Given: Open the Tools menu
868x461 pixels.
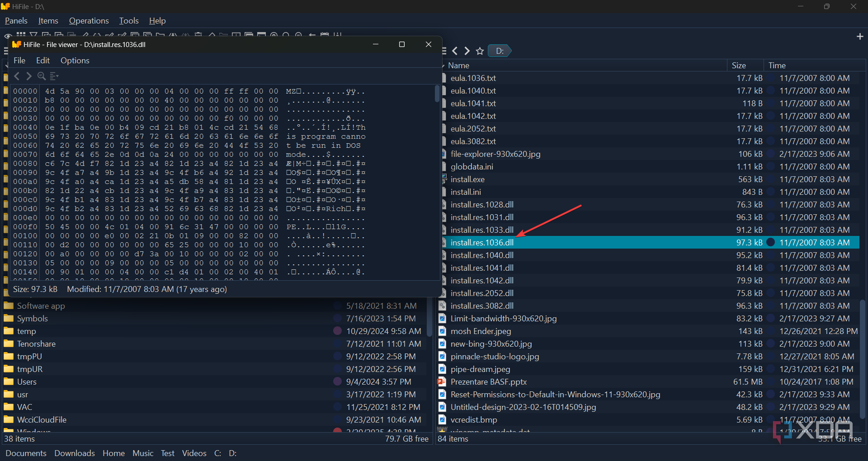Looking at the screenshot, I should [129, 21].
